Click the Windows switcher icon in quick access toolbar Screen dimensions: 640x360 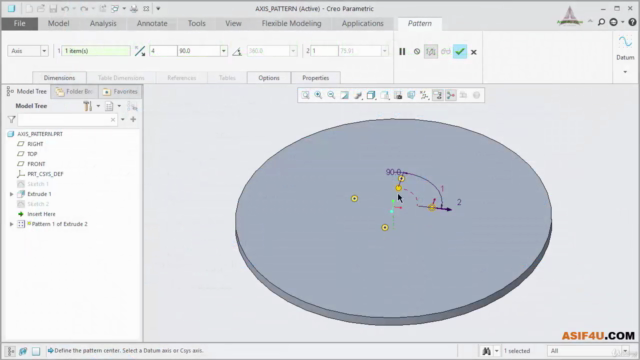click(x=116, y=9)
